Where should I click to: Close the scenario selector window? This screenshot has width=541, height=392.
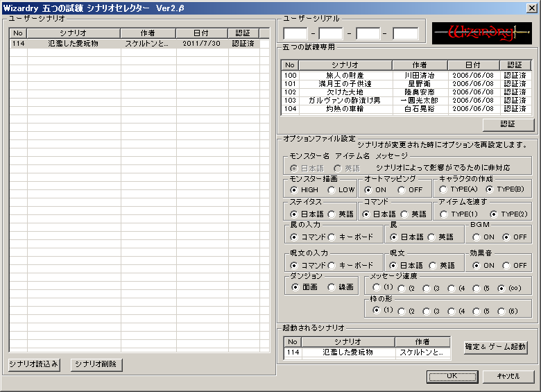[532, 8]
